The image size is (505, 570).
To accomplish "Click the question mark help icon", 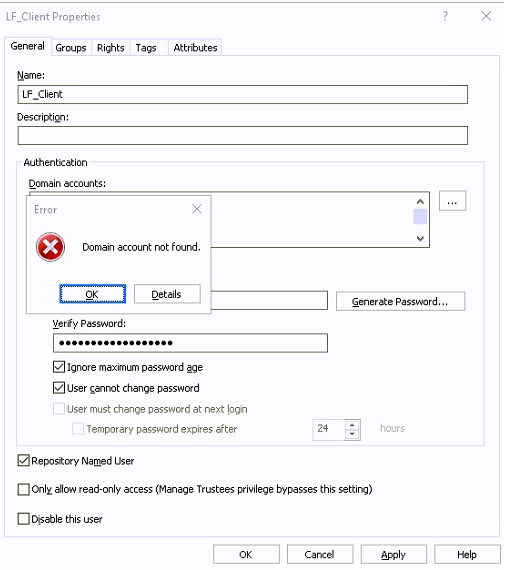I will point(445,16).
